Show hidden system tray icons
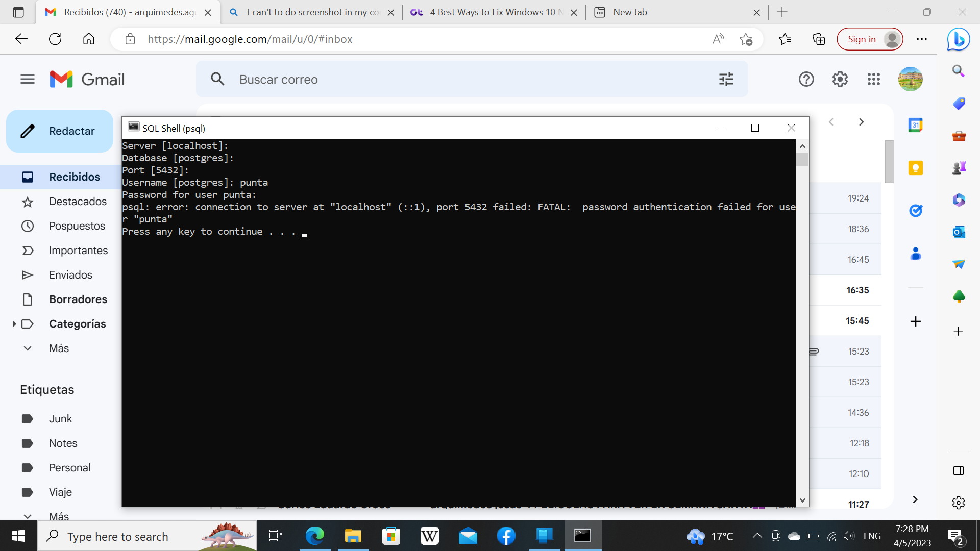This screenshot has width=980, height=551. (x=757, y=536)
